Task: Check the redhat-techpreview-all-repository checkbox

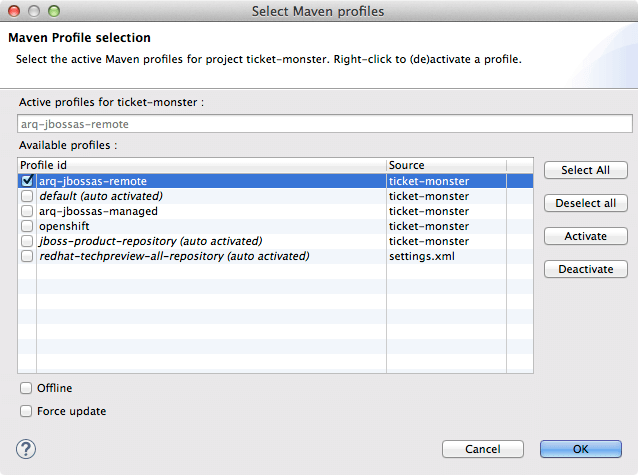Action: coord(27,256)
